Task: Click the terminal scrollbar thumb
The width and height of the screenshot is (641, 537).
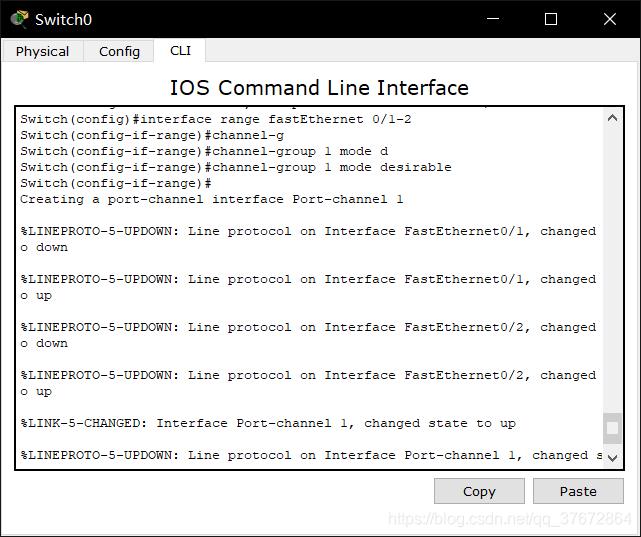Action: tap(612, 428)
